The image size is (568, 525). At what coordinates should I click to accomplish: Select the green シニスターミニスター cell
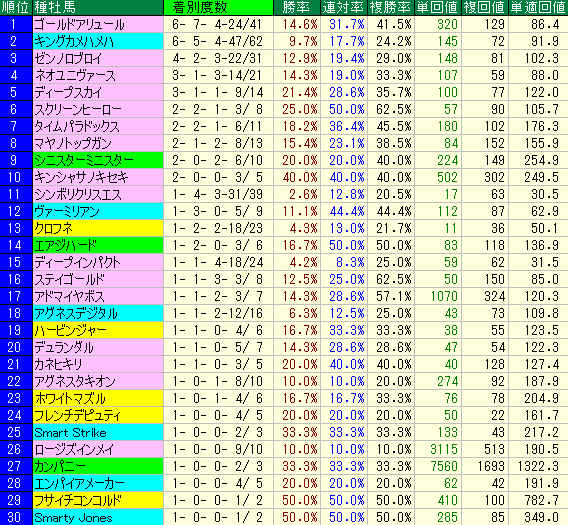coord(98,160)
